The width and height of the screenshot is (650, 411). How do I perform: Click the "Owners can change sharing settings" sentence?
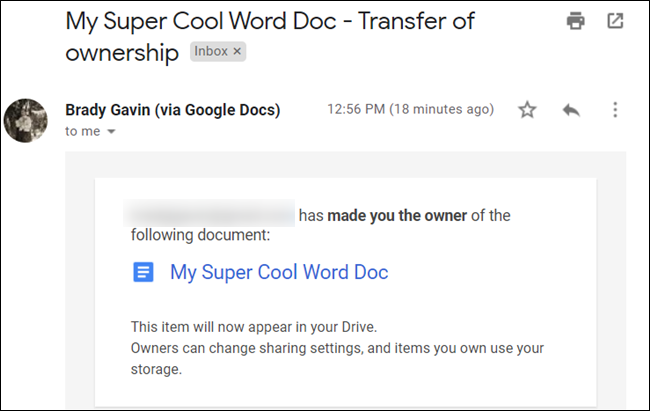337,358
